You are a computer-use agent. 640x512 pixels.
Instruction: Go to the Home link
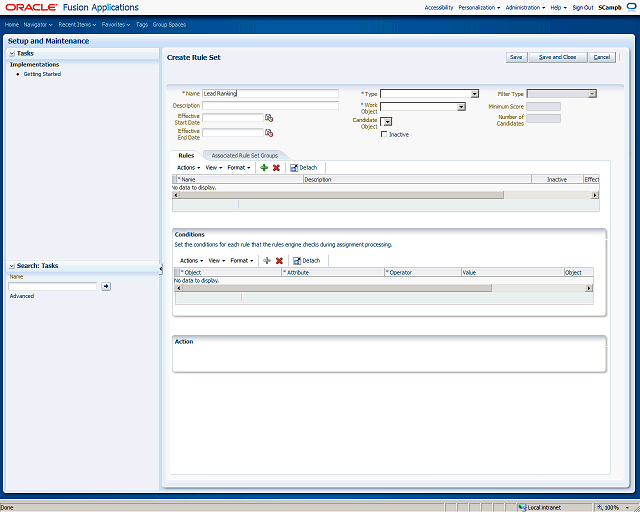(11, 24)
